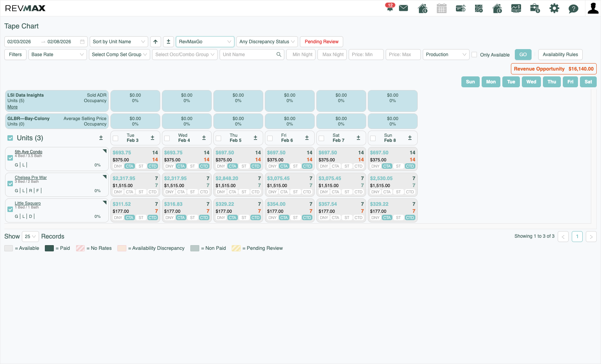Click the $693.75 rate for 5th Ave Condo Tue Feb 3
The width and height of the screenshot is (601, 364).
click(x=122, y=153)
